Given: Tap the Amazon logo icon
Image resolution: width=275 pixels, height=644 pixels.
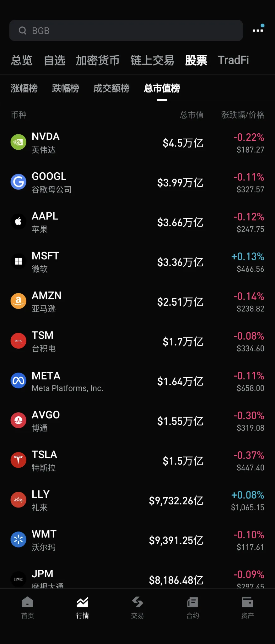Looking at the screenshot, I should click(19, 301).
